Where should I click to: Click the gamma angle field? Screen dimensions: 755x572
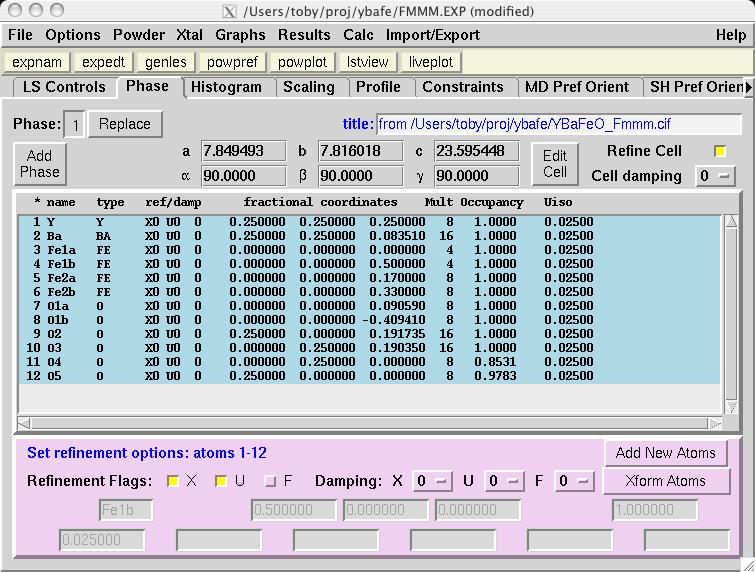[x=477, y=176]
